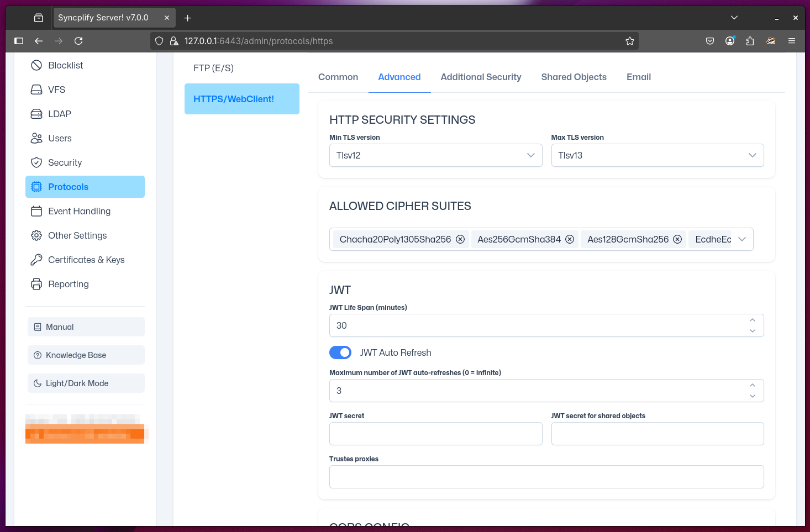The width and height of the screenshot is (810, 532).
Task: Increase JWT Life Span with the up stepper
Action: [x=752, y=320]
